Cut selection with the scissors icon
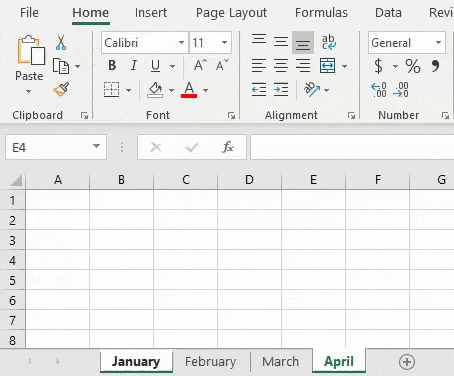This screenshot has width=454, height=376. 61,42
